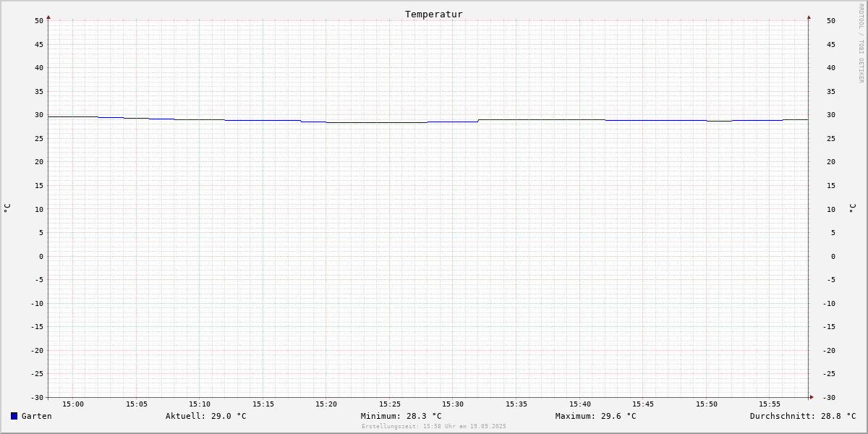Click the 15:15 time axis label

(263, 404)
